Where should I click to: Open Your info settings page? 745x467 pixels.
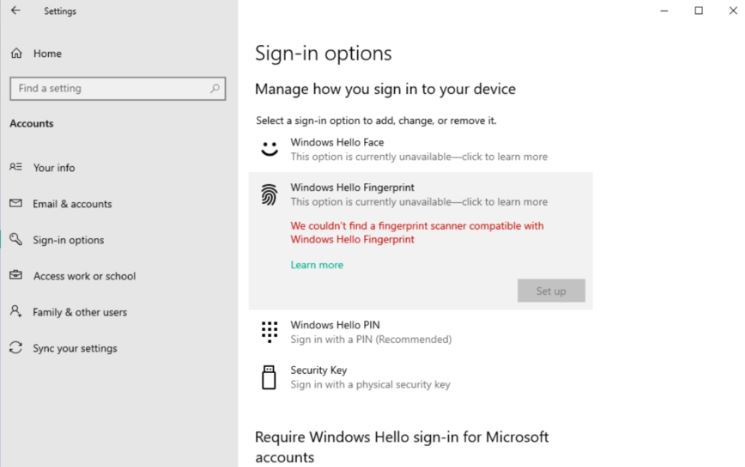click(54, 168)
